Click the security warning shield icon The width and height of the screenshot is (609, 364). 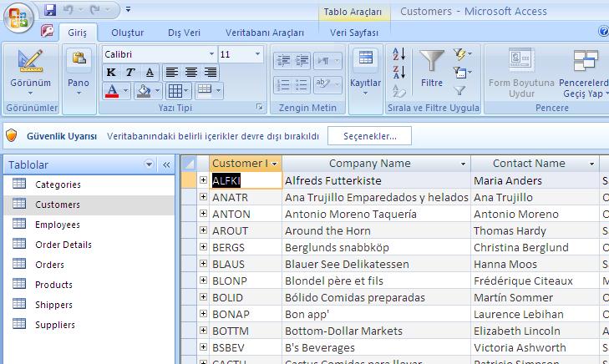12,135
